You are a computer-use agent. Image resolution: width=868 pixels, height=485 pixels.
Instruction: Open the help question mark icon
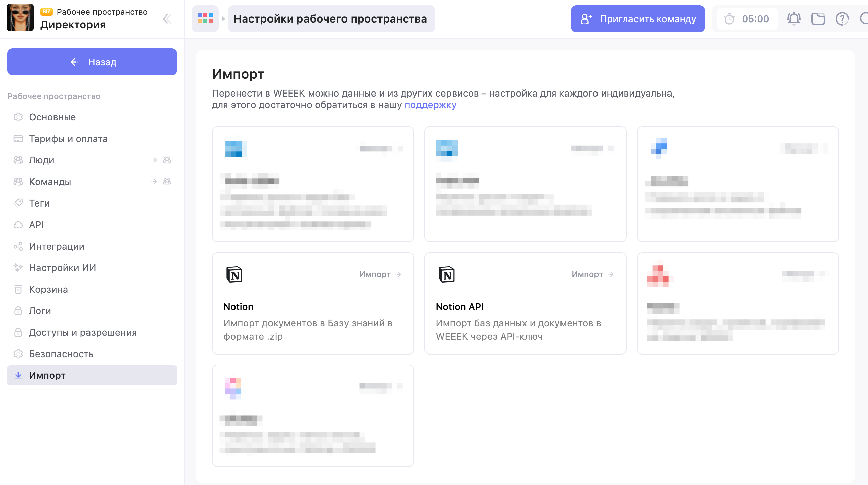pyautogui.click(x=842, y=19)
